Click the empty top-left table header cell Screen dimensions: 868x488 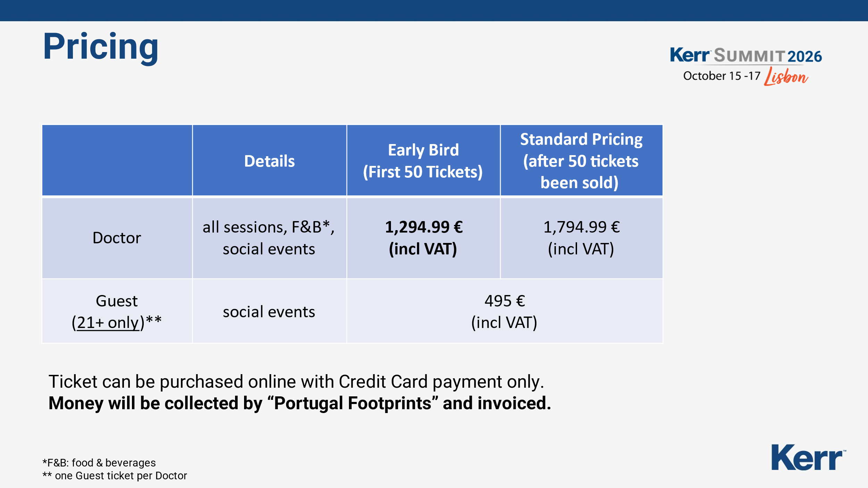(117, 160)
